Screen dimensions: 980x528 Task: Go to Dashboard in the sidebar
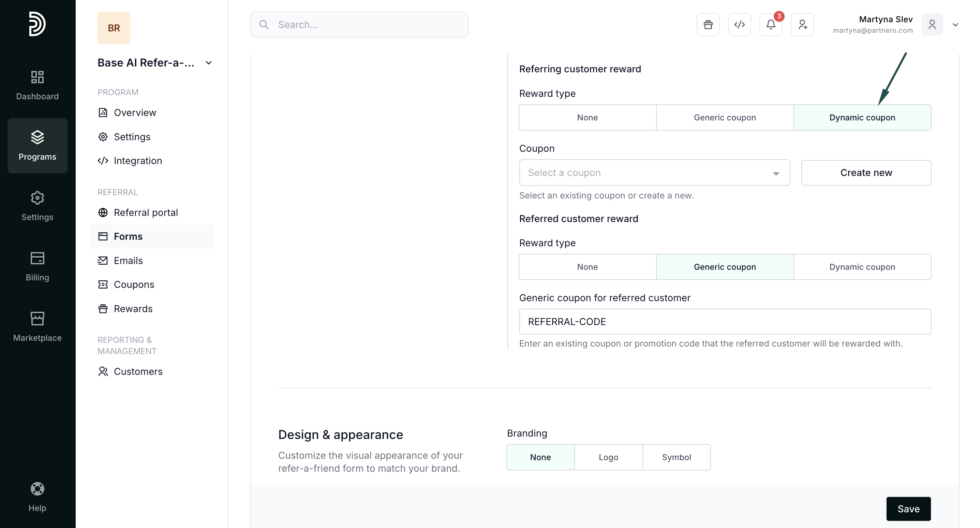coord(37,85)
